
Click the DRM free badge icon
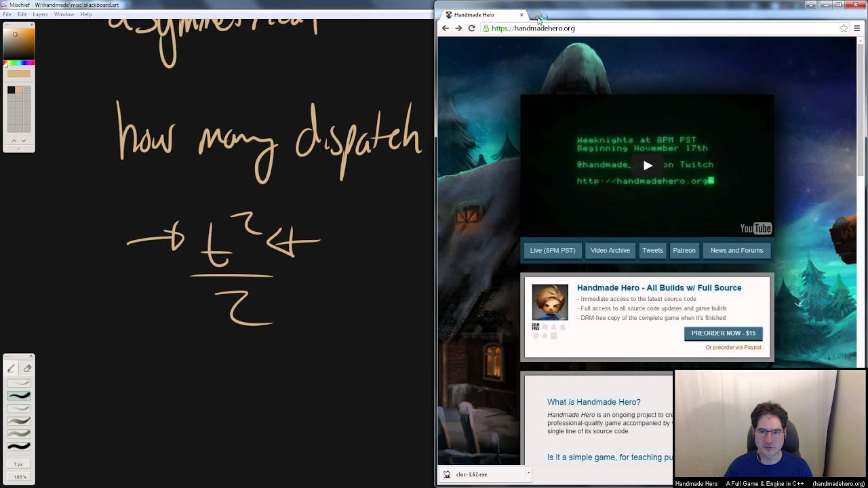coord(536,327)
